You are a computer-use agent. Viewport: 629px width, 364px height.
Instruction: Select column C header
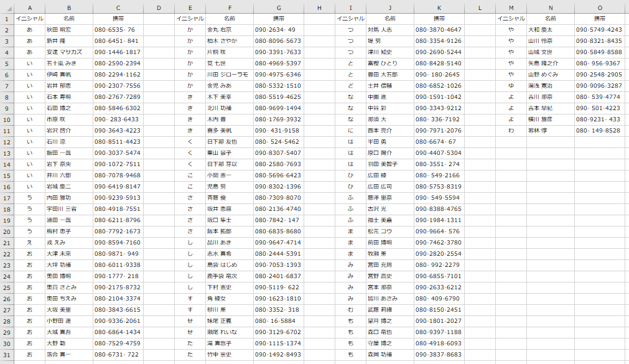click(x=118, y=8)
